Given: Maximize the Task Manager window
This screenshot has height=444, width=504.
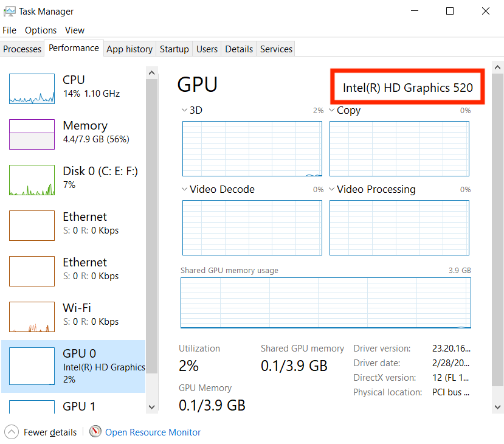Looking at the screenshot, I should 450,11.
